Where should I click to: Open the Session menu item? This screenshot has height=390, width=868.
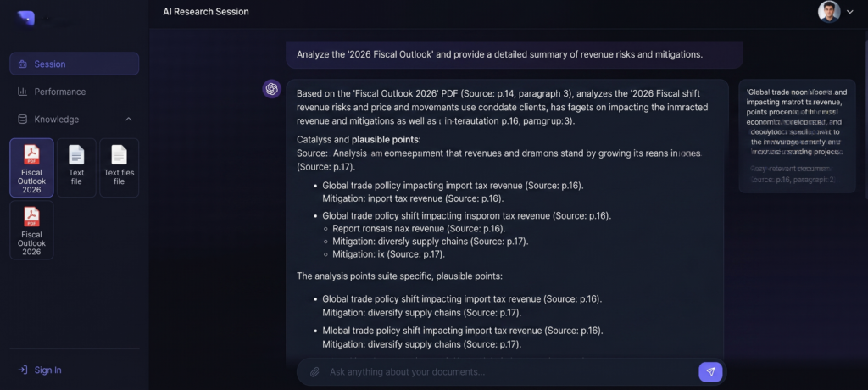coord(75,64)
